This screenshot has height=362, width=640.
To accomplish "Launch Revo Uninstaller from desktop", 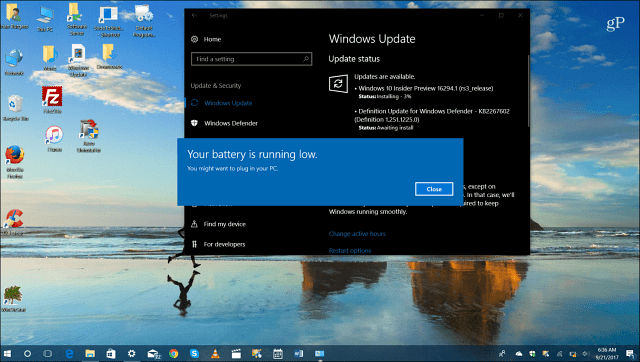I will point(89,136).
